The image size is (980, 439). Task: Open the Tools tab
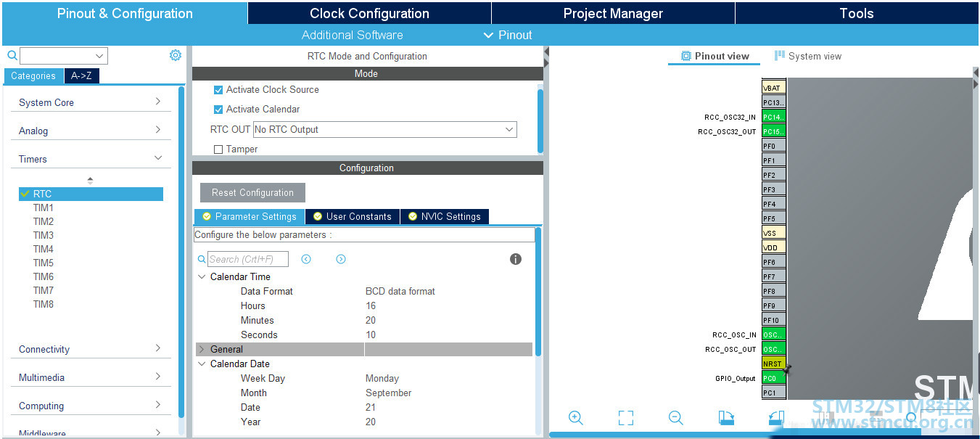pyautogui.click(x=857, y=13)
